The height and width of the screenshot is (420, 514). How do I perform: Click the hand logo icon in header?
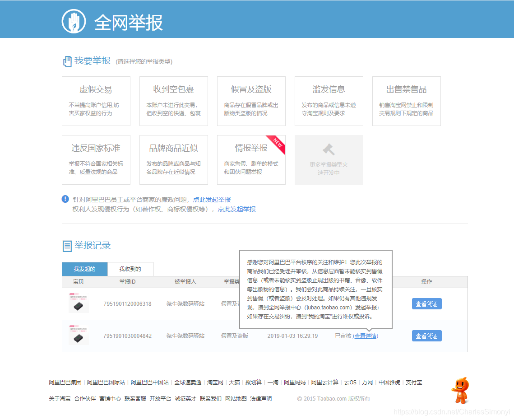[74, 21]
